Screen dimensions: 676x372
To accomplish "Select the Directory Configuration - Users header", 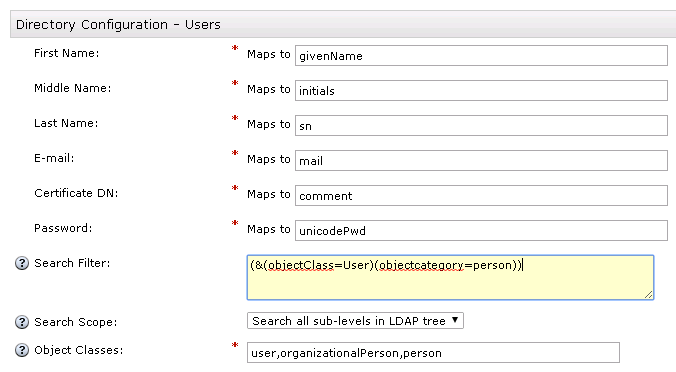I will click(343, 24).
